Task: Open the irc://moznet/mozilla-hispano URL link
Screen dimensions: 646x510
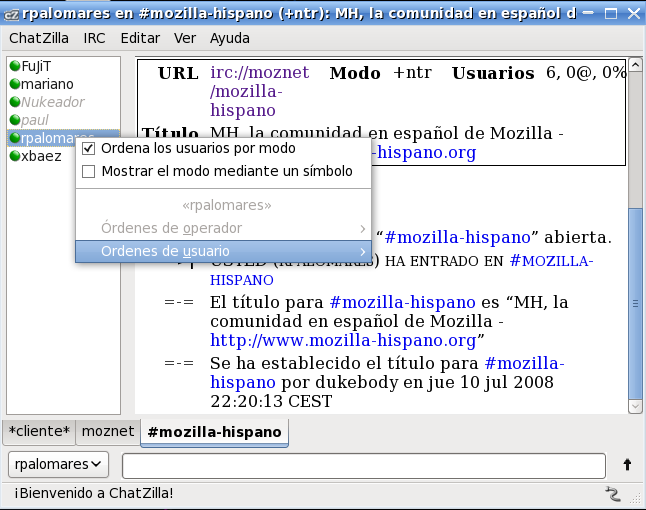Action: click(x=260, y=91)
